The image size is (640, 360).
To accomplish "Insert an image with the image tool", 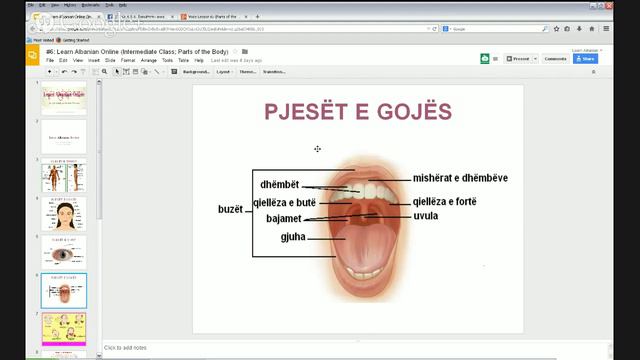I will click(136, 72).
